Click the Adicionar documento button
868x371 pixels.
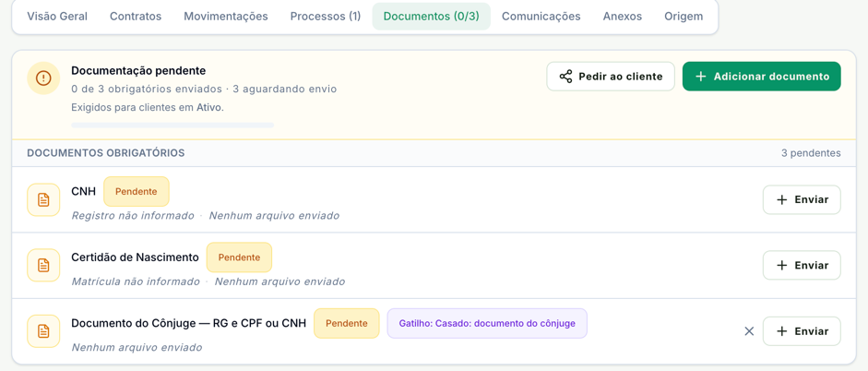click(762, 77)
